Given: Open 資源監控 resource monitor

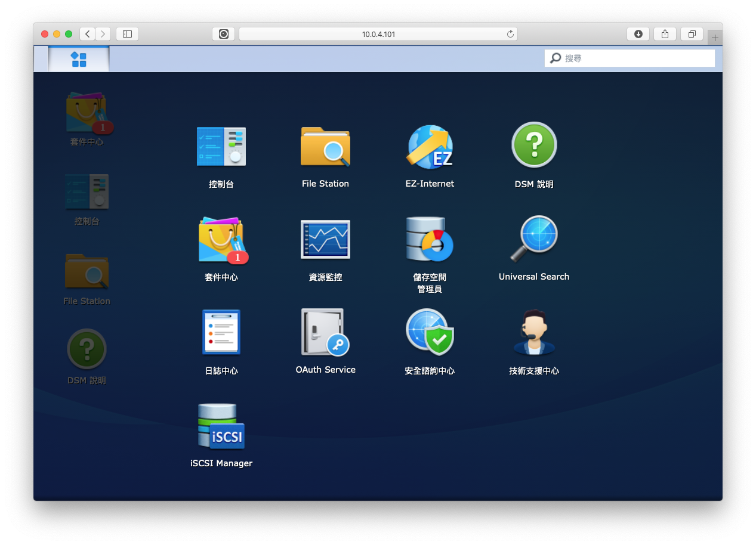Looking at the screenshot, I should pos(325,239).
